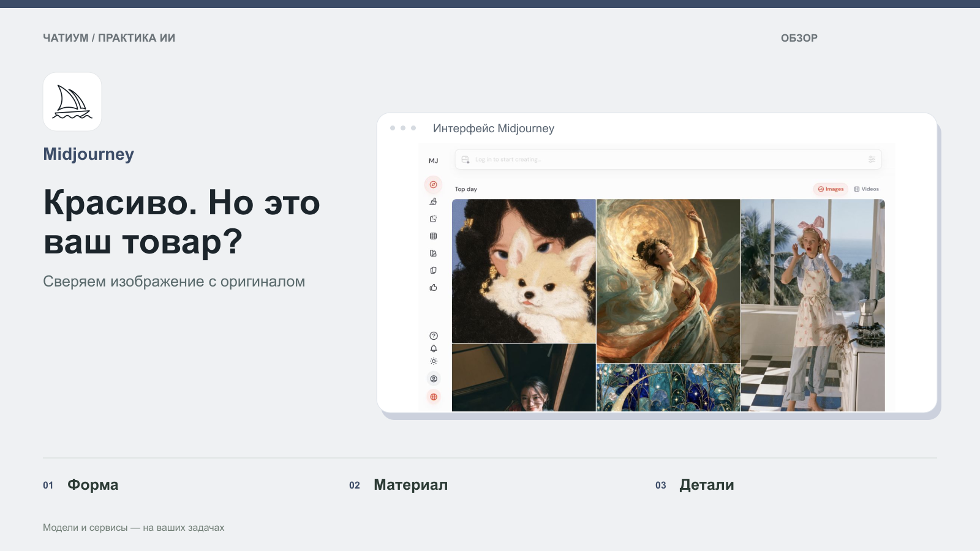Click 'Интерфейс Midjourney' window title
This screenshot has width=980, height=551.
(x=494, y=129)
